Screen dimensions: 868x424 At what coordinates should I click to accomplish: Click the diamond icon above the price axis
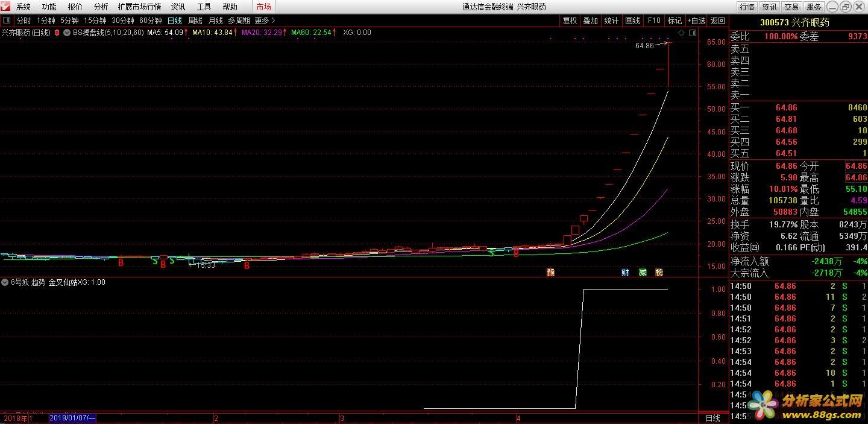681,33
